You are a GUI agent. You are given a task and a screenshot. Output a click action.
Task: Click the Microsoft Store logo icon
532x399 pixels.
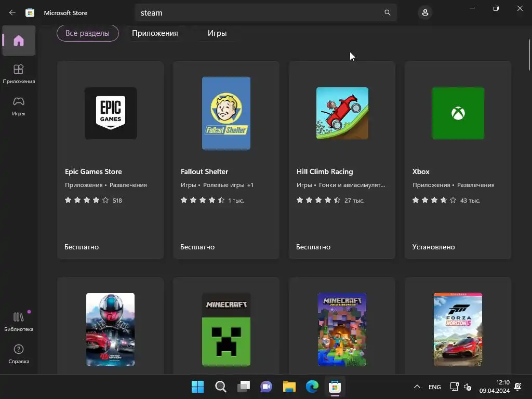[30, 13]
